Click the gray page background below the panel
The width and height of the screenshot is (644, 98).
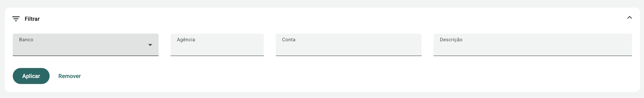coord(322,95)
